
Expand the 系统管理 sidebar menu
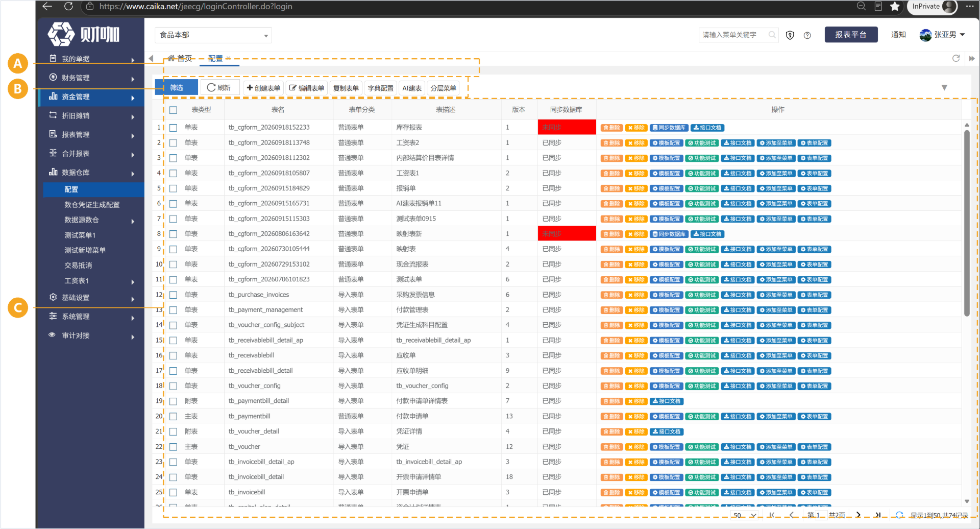[91, 316]
